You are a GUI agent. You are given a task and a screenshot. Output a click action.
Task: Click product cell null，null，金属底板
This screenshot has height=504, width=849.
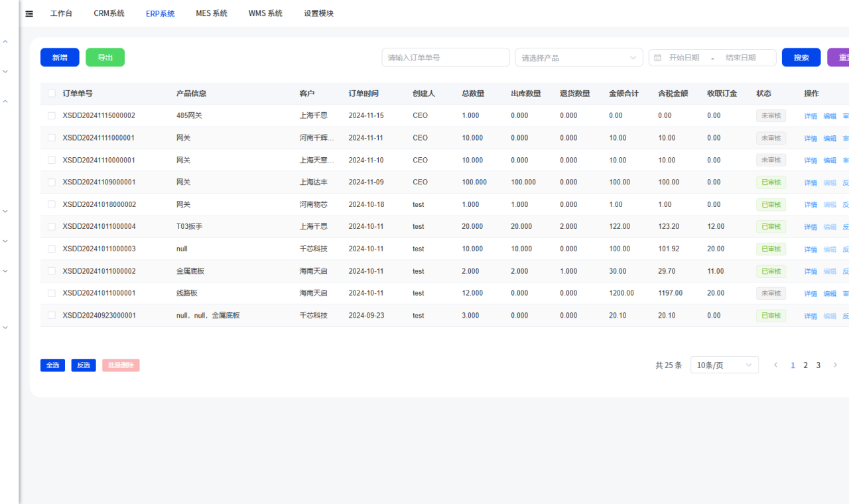point(208,315)
